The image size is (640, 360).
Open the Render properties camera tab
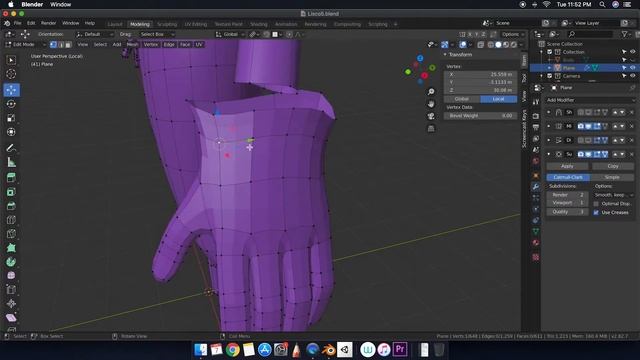tap(536, 116)
